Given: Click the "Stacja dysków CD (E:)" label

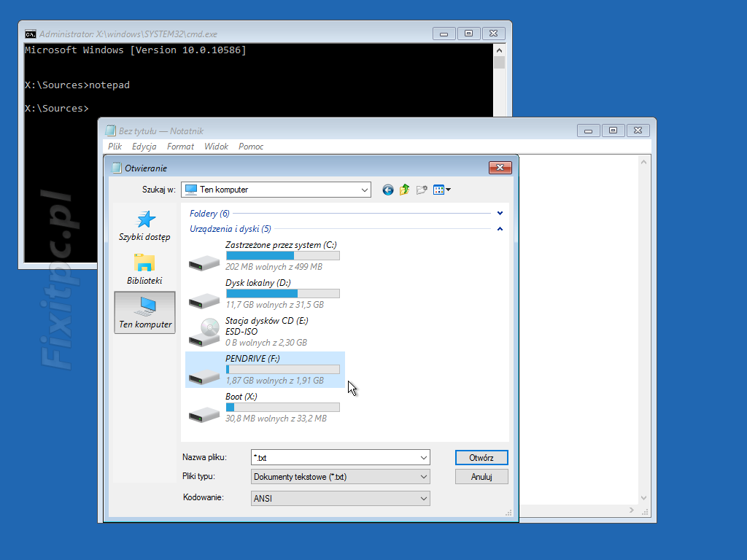Looking at the screenshot, I should pyautogui.click(x=267, y=321).
